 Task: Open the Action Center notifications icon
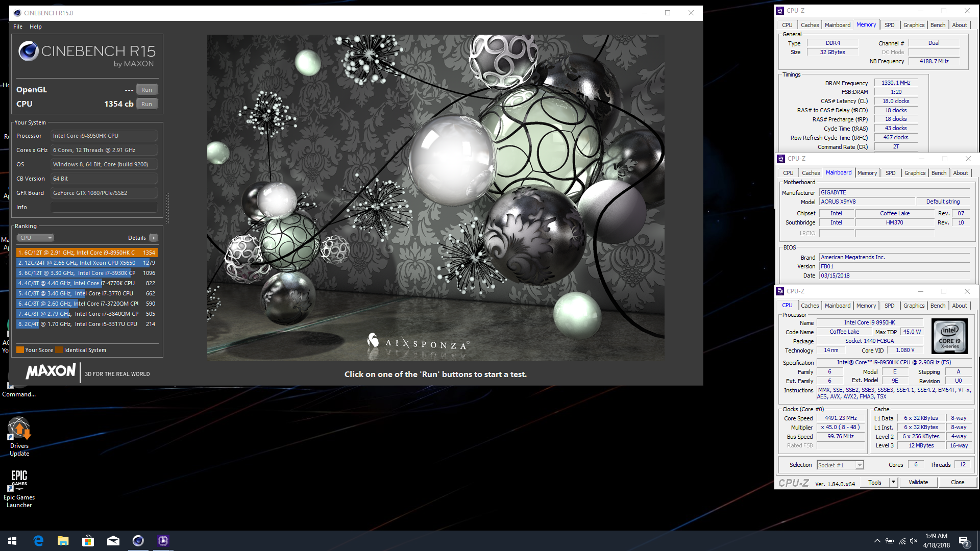[x=964, y=541]
